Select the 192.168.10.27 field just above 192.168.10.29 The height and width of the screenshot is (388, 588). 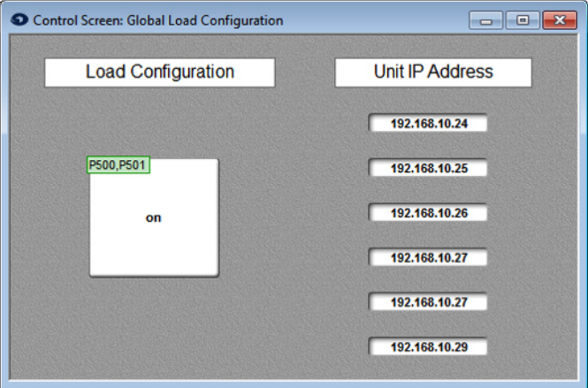click(428, 302)
